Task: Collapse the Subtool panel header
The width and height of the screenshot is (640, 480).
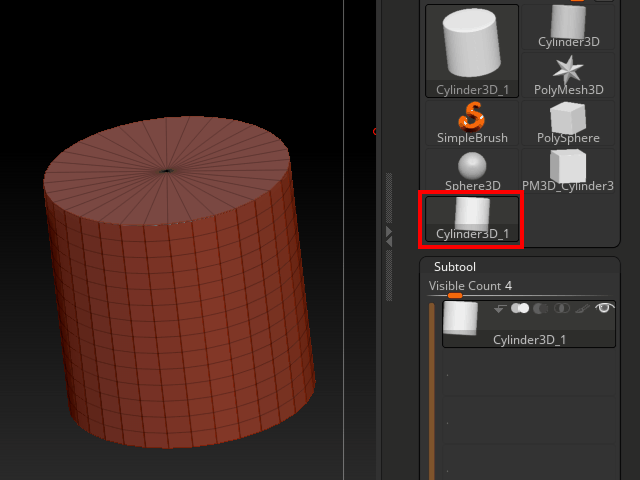Action: click(454, 267)
